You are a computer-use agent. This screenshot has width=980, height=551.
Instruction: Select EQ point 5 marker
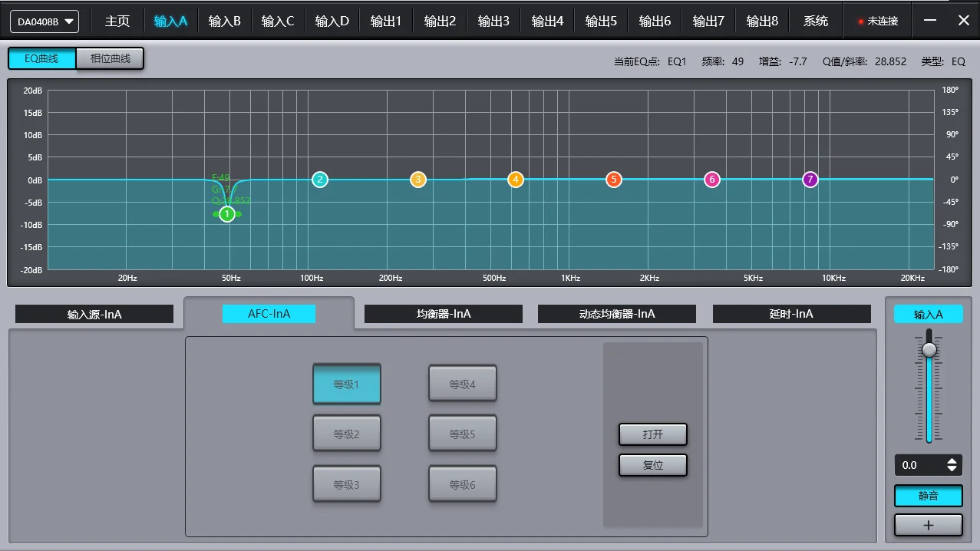[613, 179]
